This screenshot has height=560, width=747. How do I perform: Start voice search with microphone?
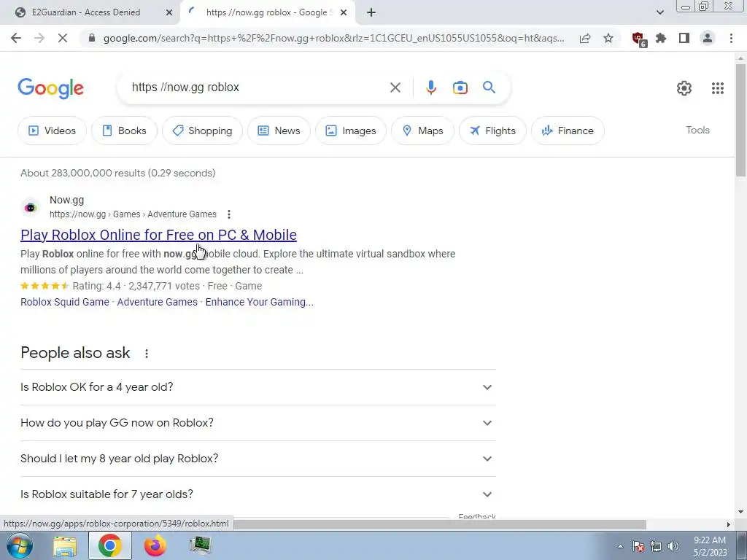click(x=430, y=87)
